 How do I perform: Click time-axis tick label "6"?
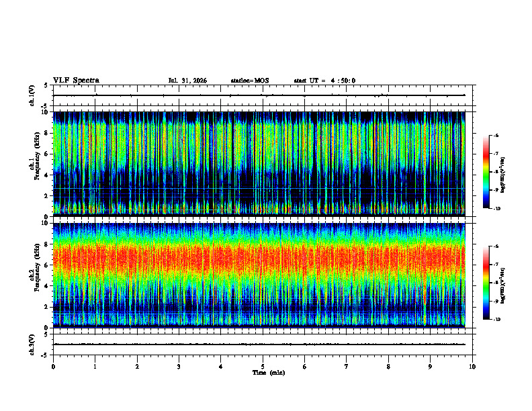pyautogui.click(x=305, y=367)
